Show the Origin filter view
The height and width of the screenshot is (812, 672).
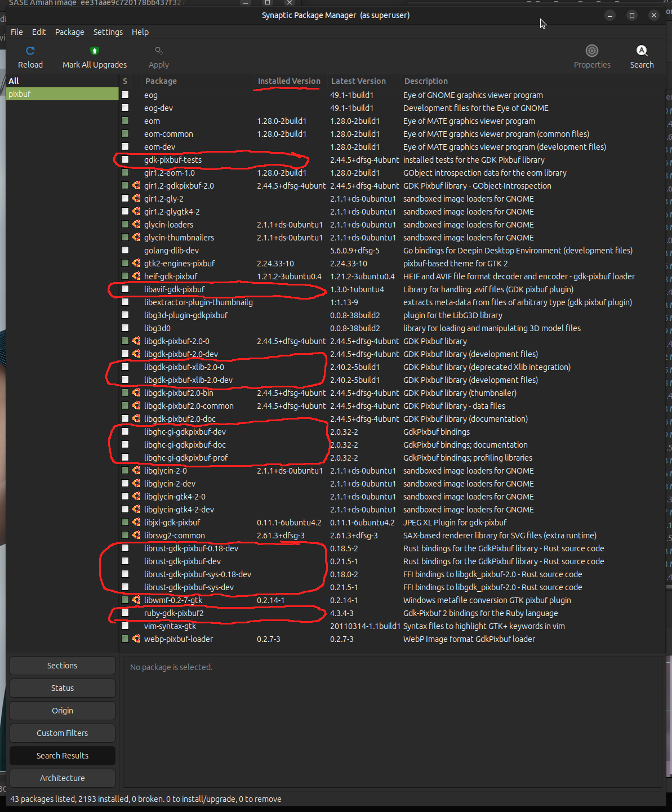point(63,711)
